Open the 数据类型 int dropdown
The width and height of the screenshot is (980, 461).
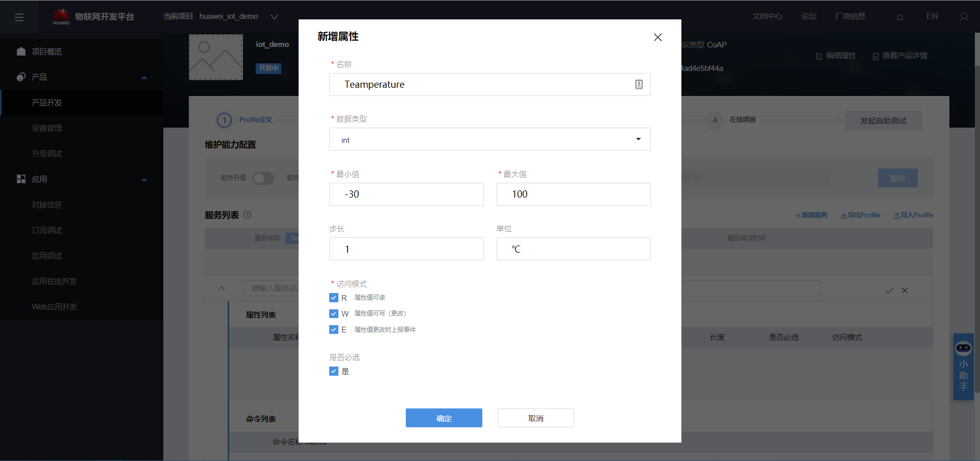[638, 139]
